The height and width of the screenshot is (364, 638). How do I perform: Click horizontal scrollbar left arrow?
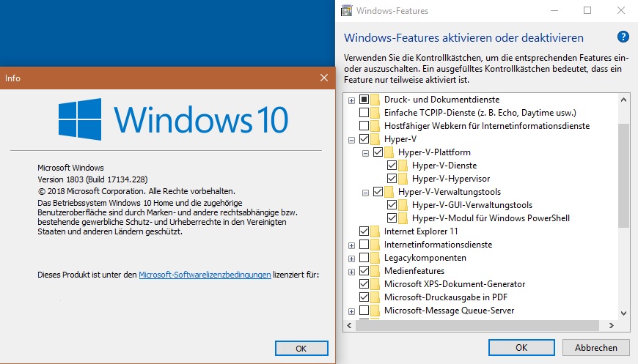[x=349, y=325]
